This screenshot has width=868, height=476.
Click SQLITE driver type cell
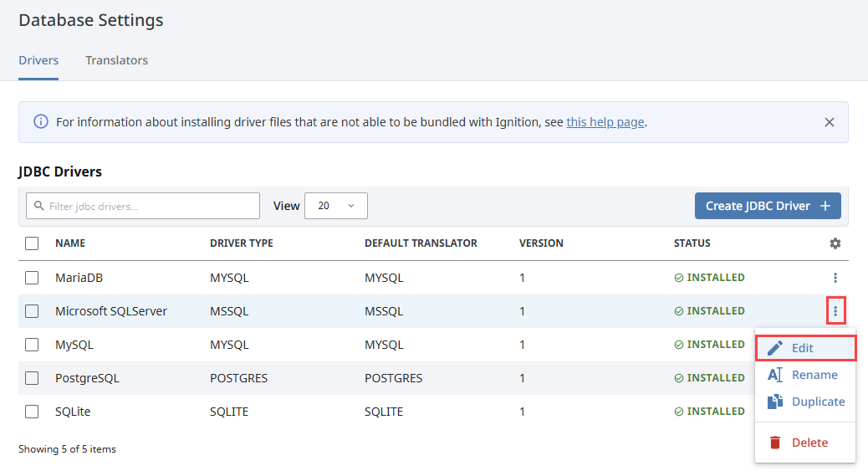pyautogui.click(x=229, y=412)
